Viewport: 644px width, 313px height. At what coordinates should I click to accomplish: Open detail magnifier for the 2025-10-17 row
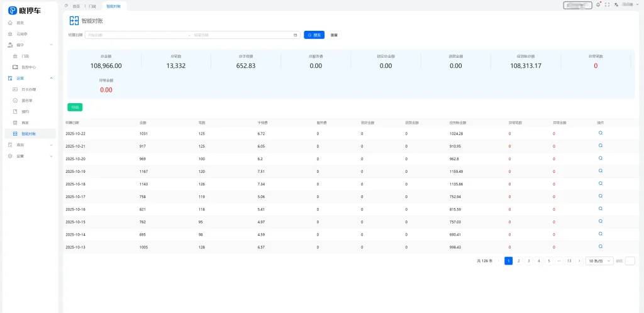(601, 196)
